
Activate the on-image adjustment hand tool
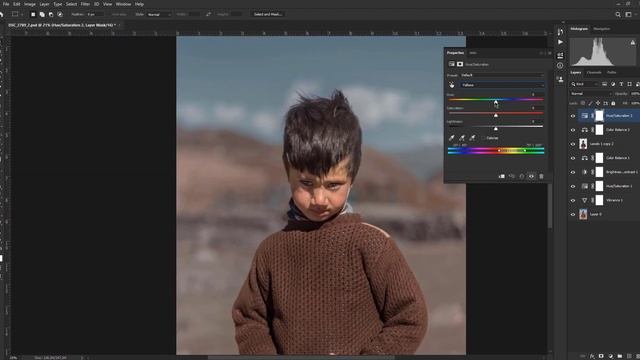tap(451, 85)
